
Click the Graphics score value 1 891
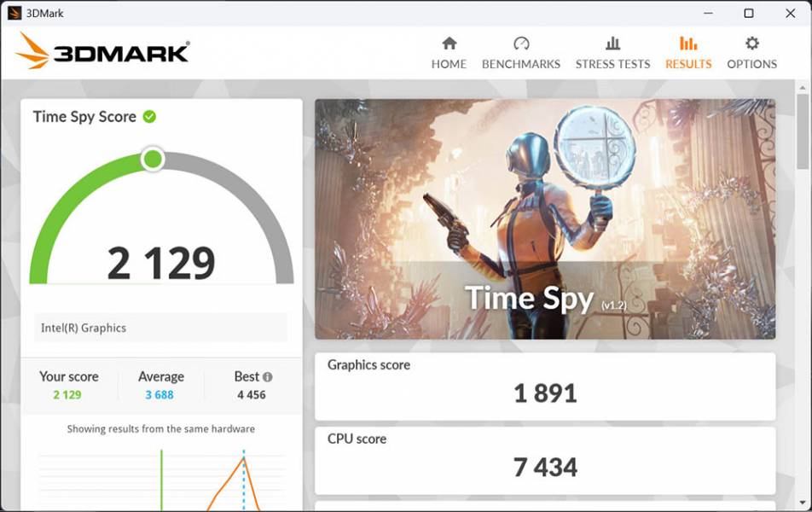[545, 393]
